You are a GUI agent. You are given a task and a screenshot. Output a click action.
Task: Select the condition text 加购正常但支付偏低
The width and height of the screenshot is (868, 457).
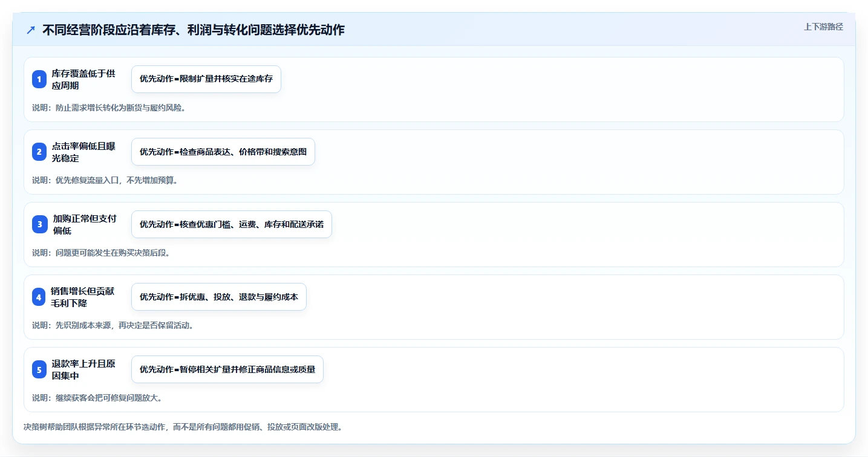point(83,224)
